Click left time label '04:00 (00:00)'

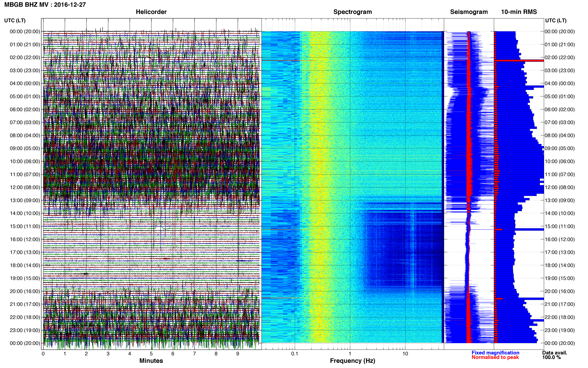(x=25, y=83)
